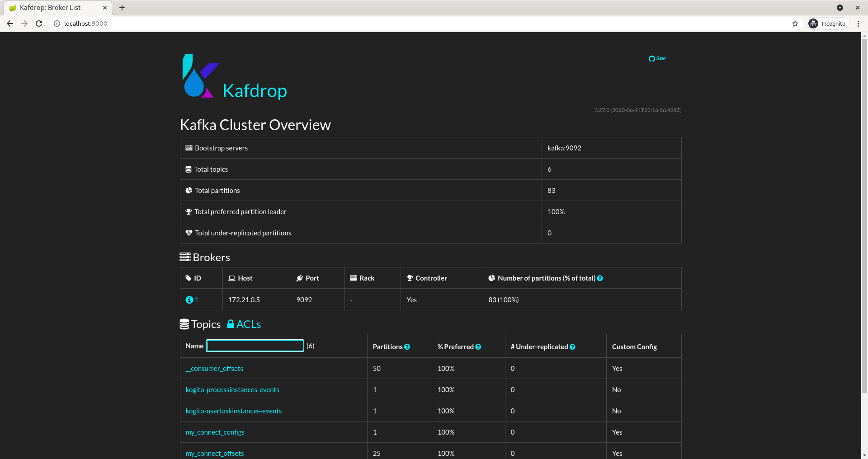This screenshot has height=459, width=868.
Task: Click the Partitions column help icon
Action: (407, 347)
